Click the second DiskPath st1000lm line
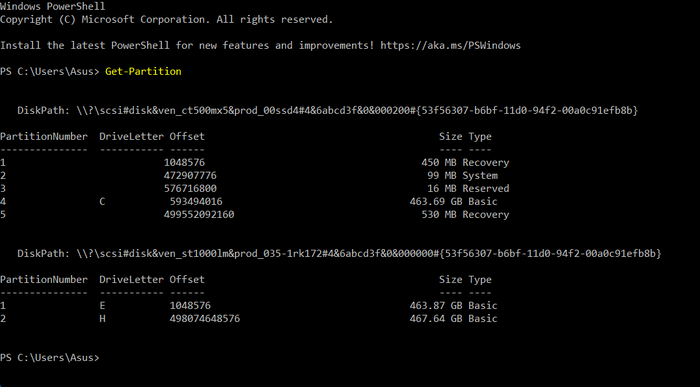700x387 pixels. click(x=339, y=254)
